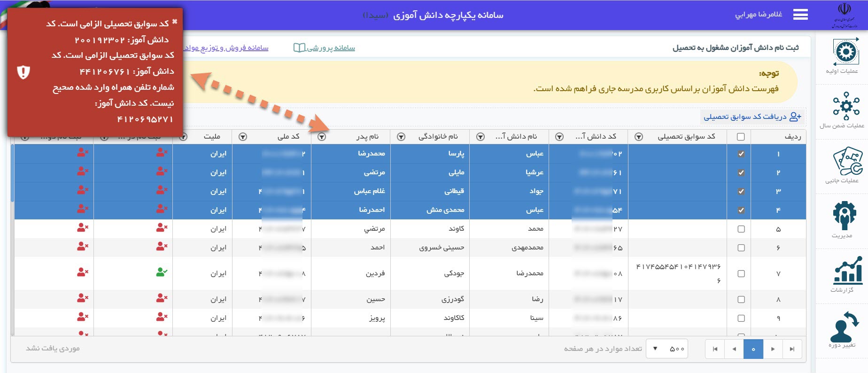Click دریافت کد سوابق تحصیلی button
The height and width of the screenshot is (373, 868).
(752, 117)
